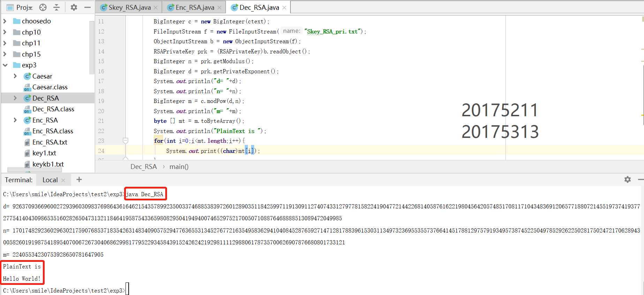Click the fold marker on line 23
This screenshot has height=295, width=644.
coord(126,141)
